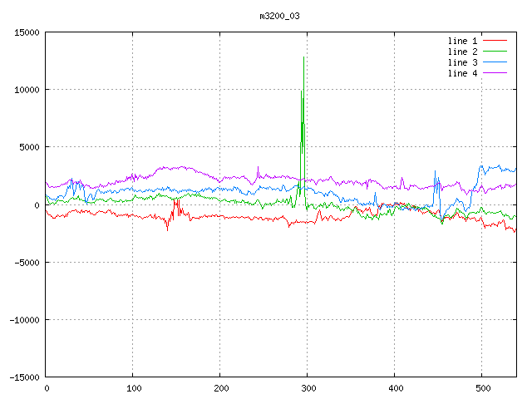Click the red dip near x 140
Screen dimensions: 532x399
(x=167, y=229)
